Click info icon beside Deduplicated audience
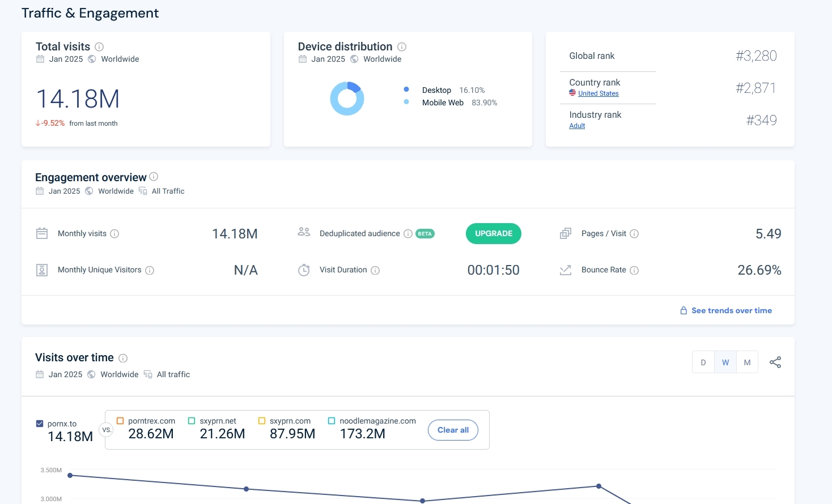 click(x=407, y=234)
